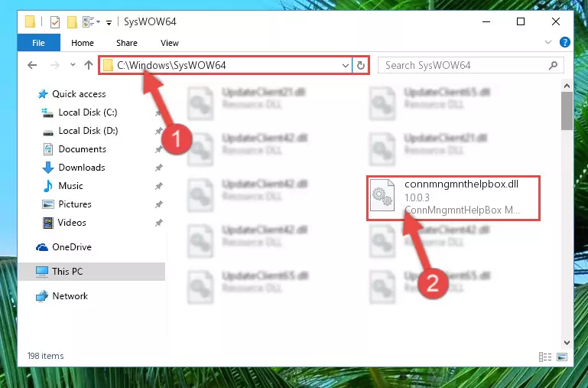Viewport: 588px width, 388px height.
Task: Select This PC in the navigation pane
Action: pos(92,272)
